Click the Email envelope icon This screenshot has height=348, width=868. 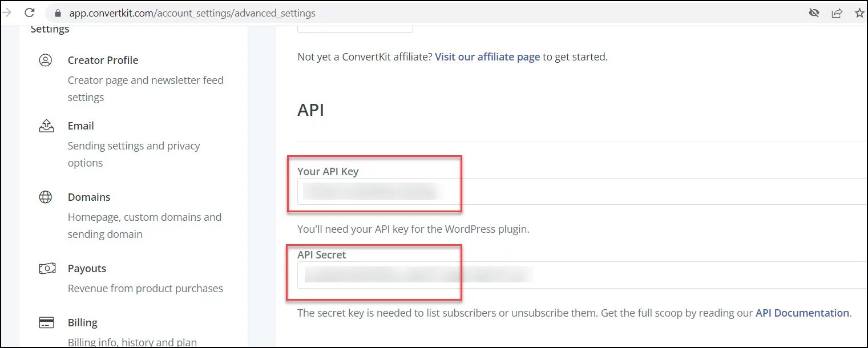(46, 126)
